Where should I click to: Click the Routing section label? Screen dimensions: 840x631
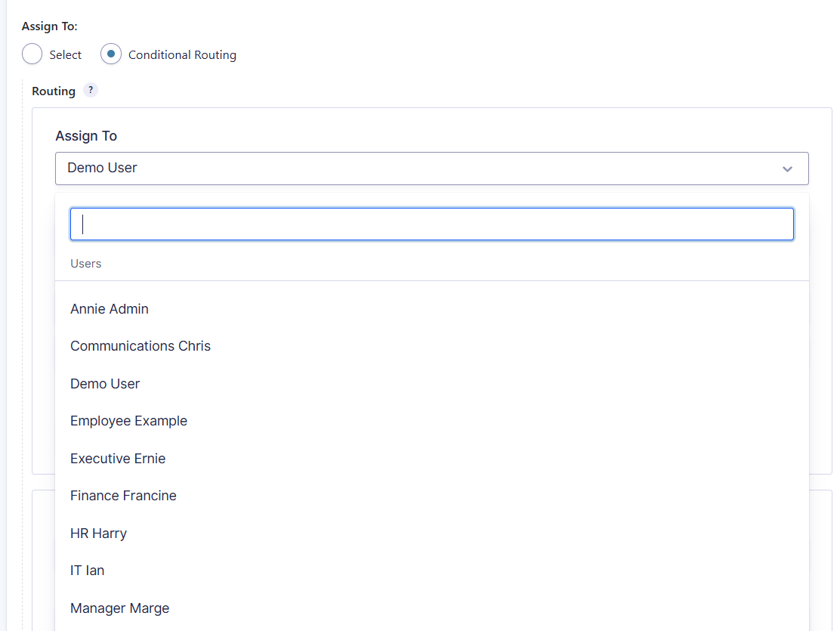point(54,91)
